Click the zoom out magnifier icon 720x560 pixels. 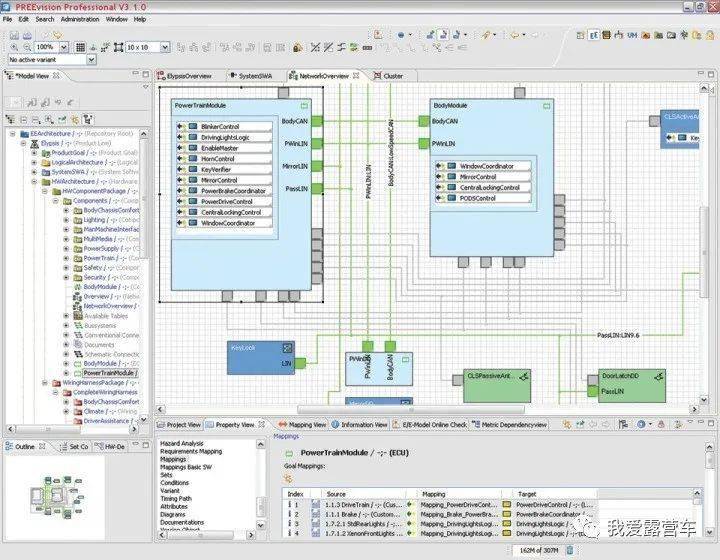point(27,47)
